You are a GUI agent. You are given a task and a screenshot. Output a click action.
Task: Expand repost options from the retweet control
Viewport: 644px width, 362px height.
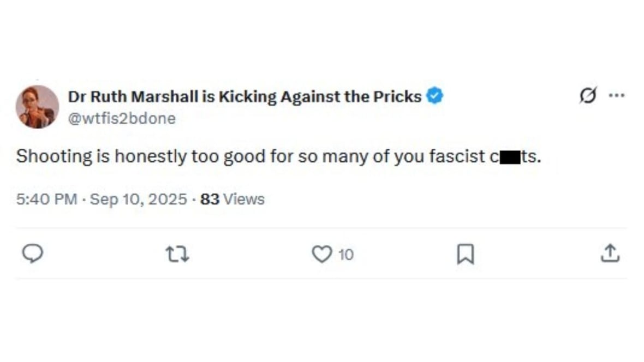pos(177,254)
